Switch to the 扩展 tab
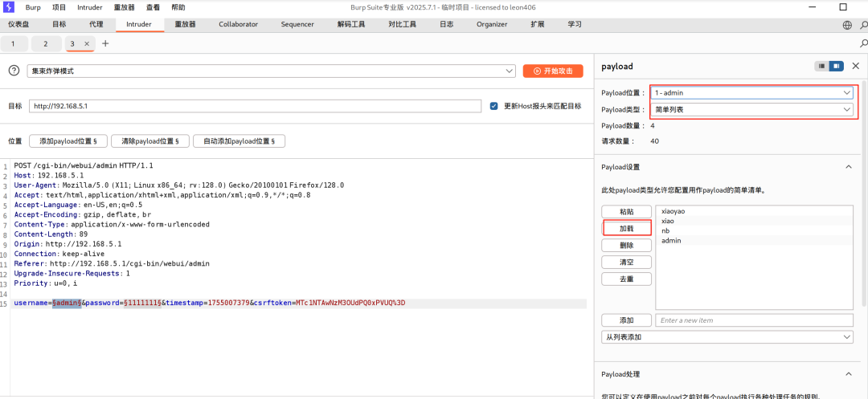 [537, 24]
